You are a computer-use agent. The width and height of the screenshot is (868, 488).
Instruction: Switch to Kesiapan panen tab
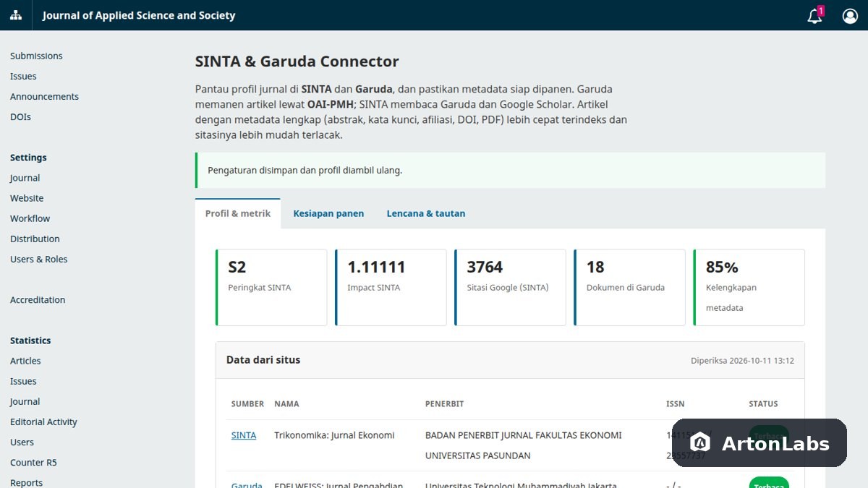click(x=328, y=213)
